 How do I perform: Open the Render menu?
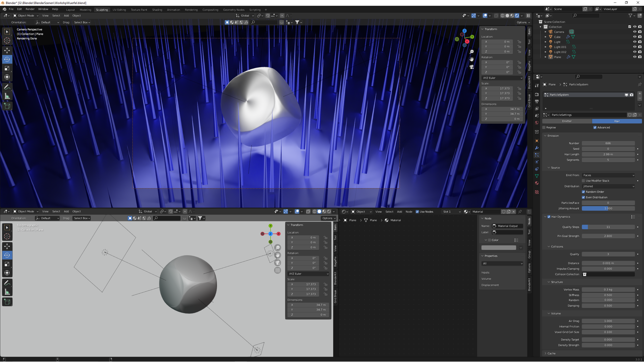(x=30, y=9)
